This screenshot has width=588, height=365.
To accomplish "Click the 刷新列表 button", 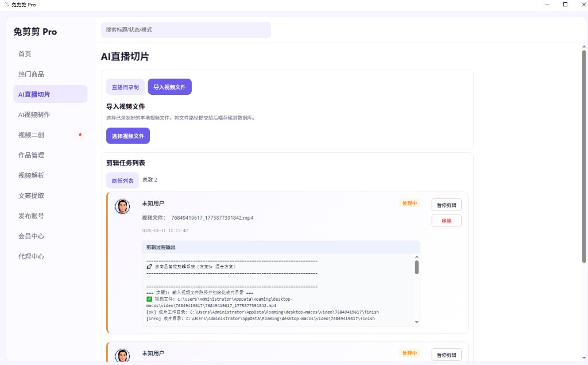I will point(122,180).
